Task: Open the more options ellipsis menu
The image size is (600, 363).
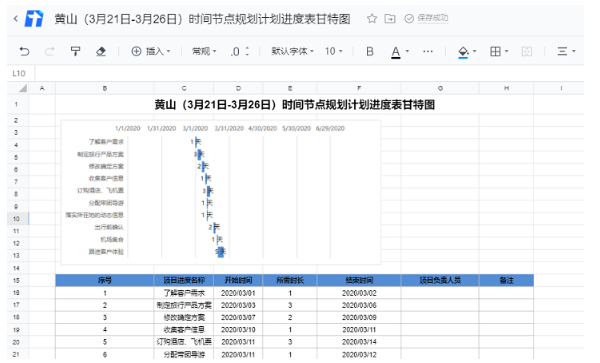Action: (428, 51)
